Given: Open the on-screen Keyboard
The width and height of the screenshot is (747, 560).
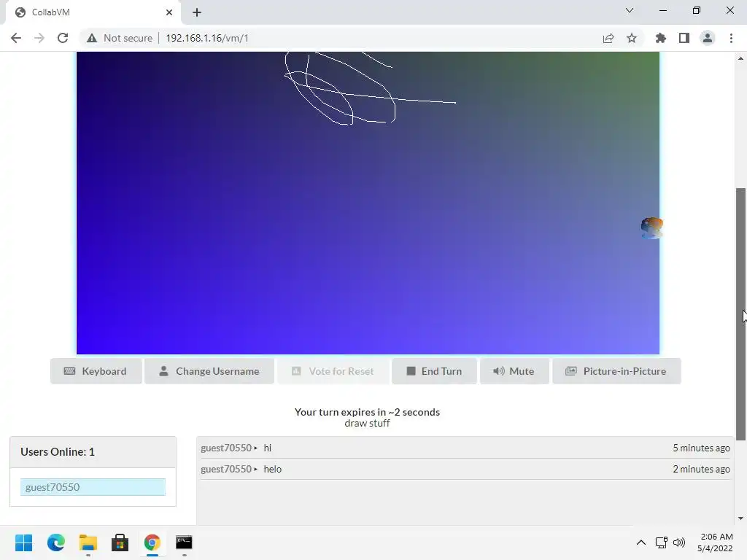Looking at the screenshot, I should pyautogui.click(x=96, y=371).
